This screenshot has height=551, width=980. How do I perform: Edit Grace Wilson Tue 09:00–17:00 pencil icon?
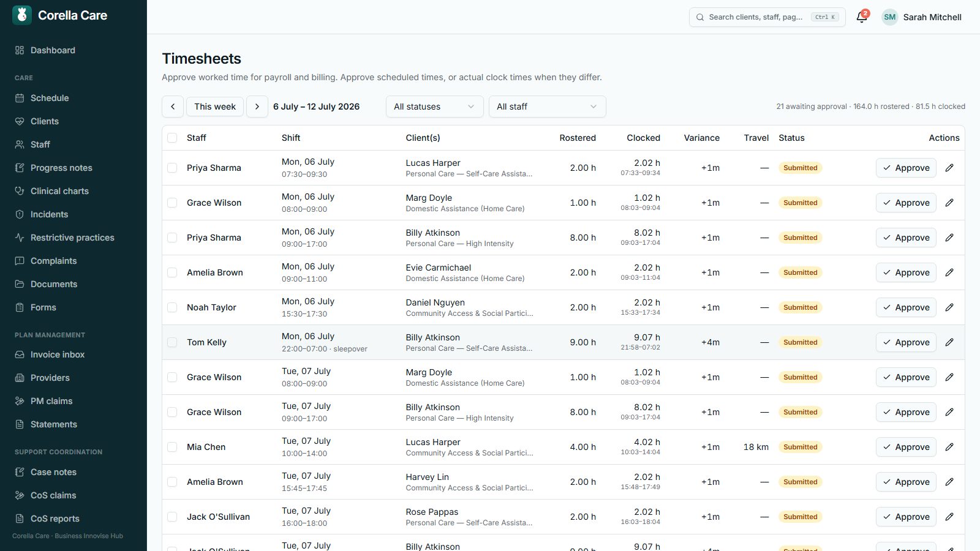[x=949, y=412]
